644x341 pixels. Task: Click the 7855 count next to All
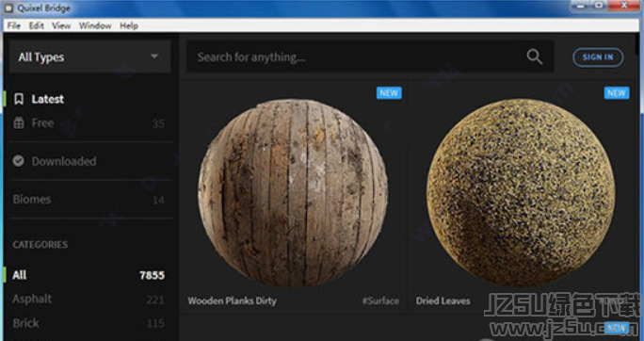coord(152,275)
